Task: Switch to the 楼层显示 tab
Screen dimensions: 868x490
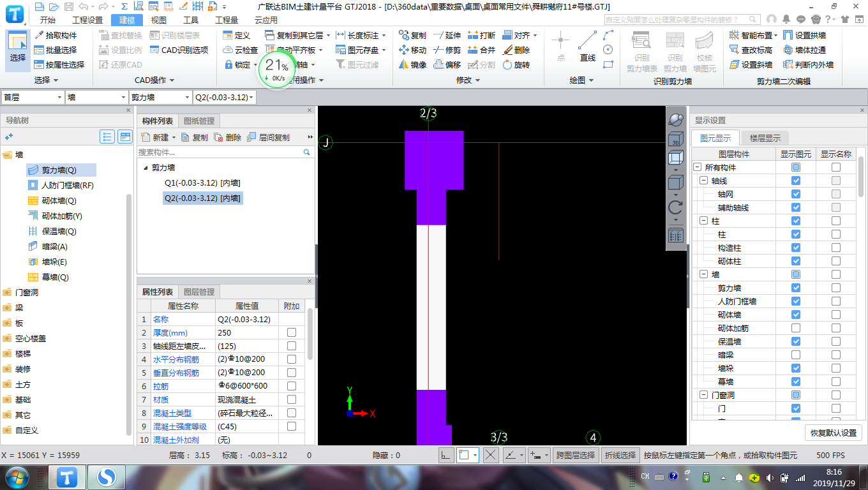Action: (765, 138)
